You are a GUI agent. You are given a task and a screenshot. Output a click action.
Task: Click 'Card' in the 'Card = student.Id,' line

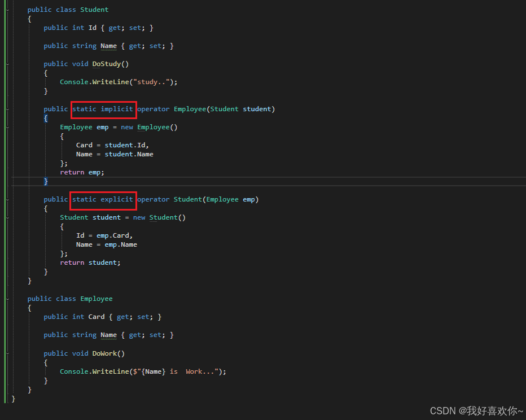click(84, 145)
